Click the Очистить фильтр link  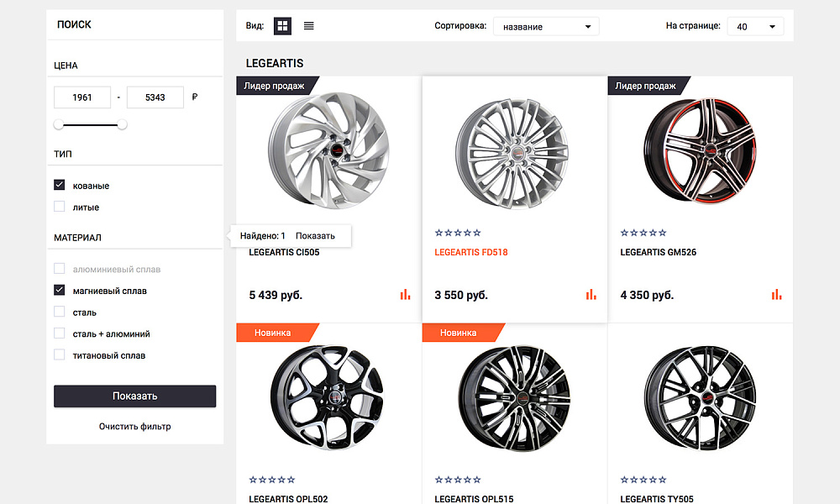click(134, 426)
